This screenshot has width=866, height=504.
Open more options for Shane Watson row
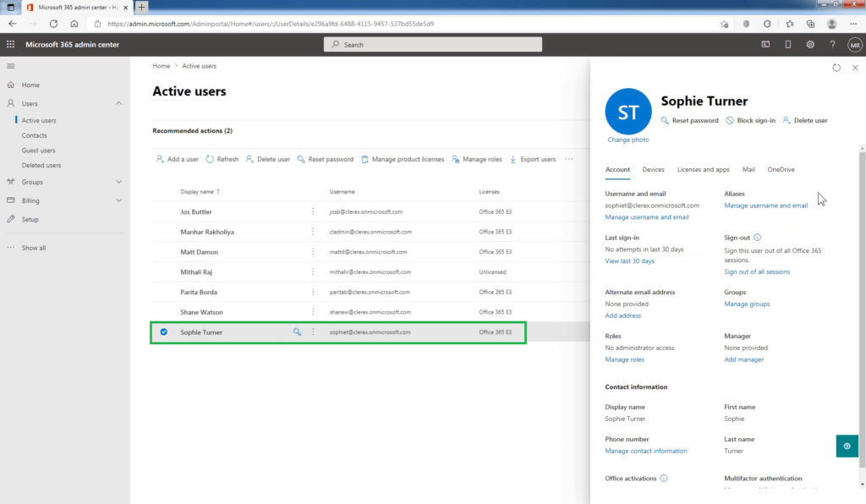(313, 312)
